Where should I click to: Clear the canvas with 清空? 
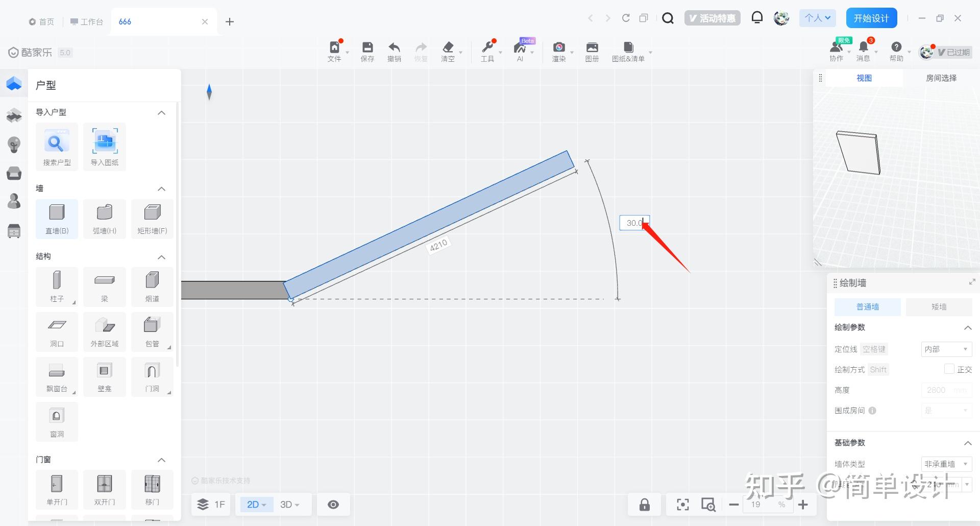point(448,52)
